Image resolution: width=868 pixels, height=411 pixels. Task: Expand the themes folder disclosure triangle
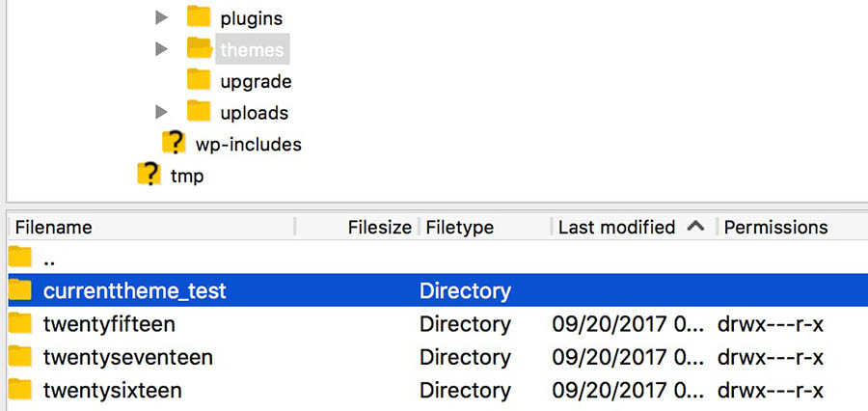(162, 48)
